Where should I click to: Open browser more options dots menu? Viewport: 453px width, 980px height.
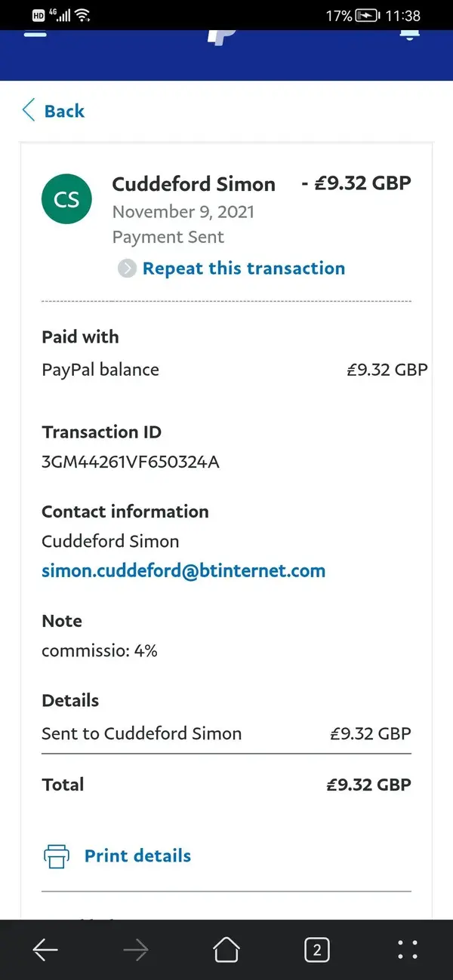click(x=408, y=950)
